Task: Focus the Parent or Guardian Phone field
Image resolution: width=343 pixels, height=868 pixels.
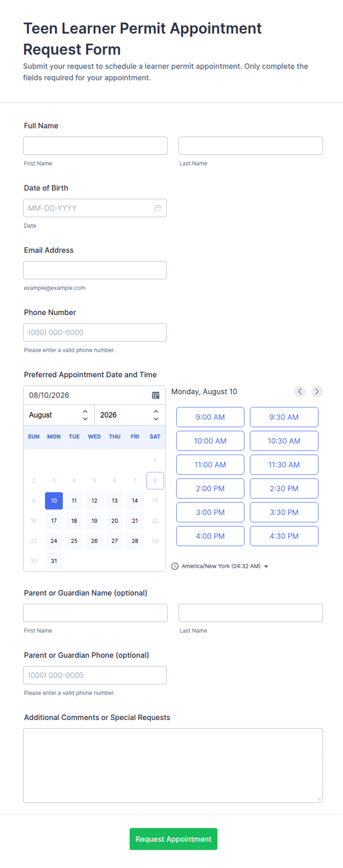Action: click(x=95, y=675)
